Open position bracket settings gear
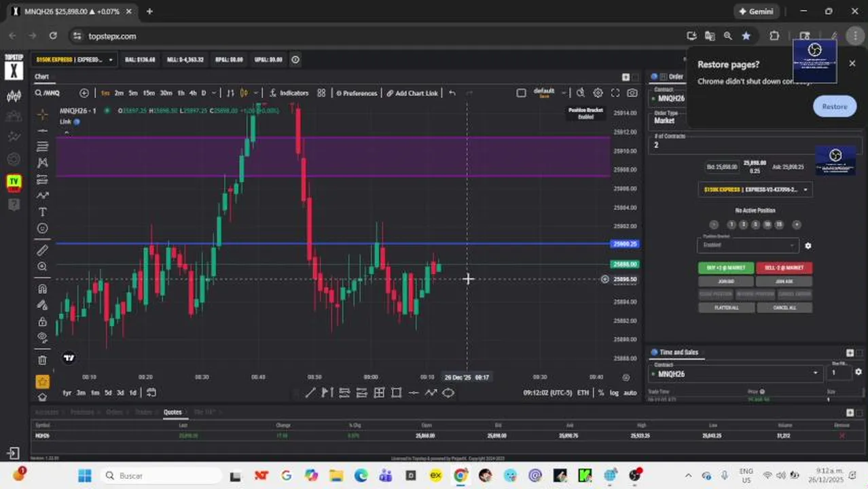 click(808, 245)
